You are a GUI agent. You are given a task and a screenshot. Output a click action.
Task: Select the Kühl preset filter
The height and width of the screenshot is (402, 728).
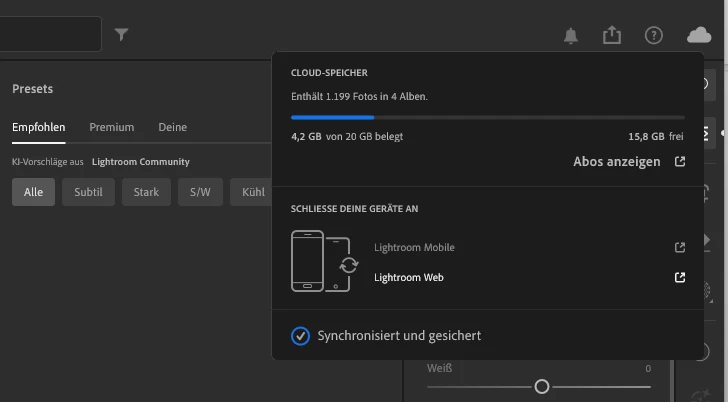[251, 192]
